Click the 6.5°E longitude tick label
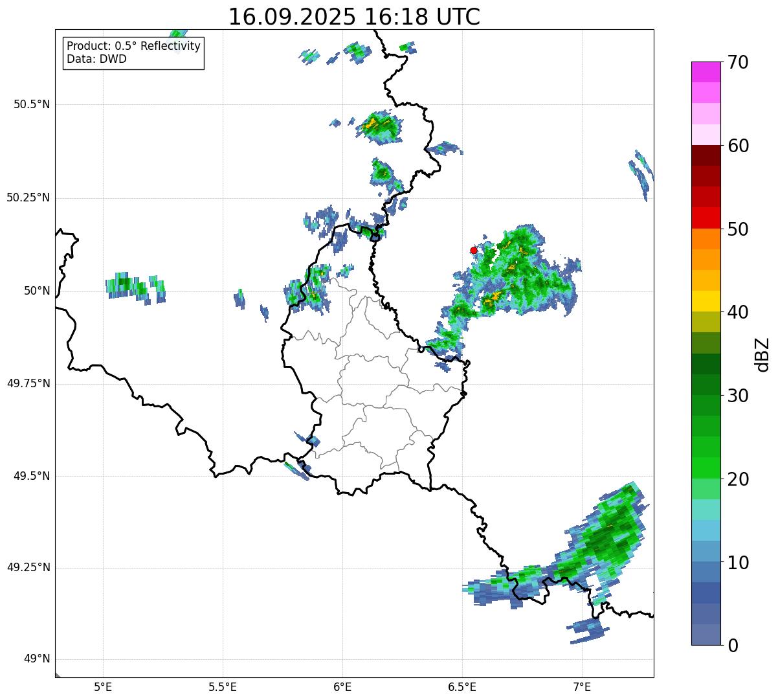 pyautogui.click(x=462, y=686)
